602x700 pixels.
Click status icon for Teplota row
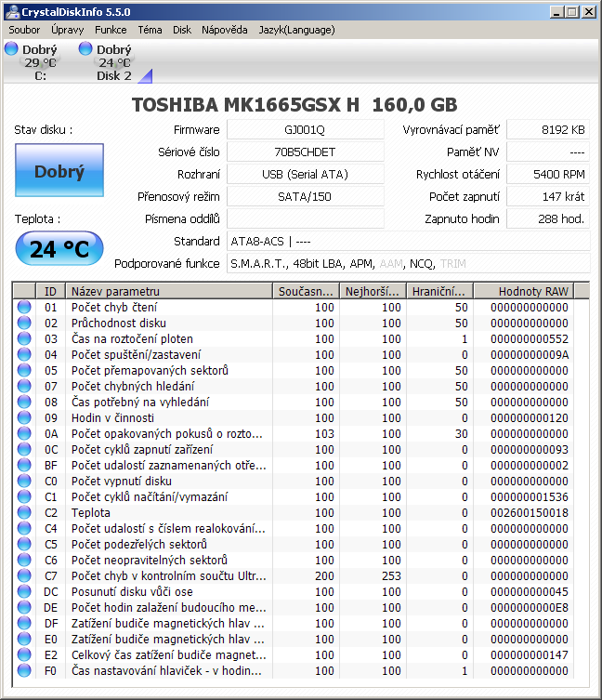(x=24, y=512)
